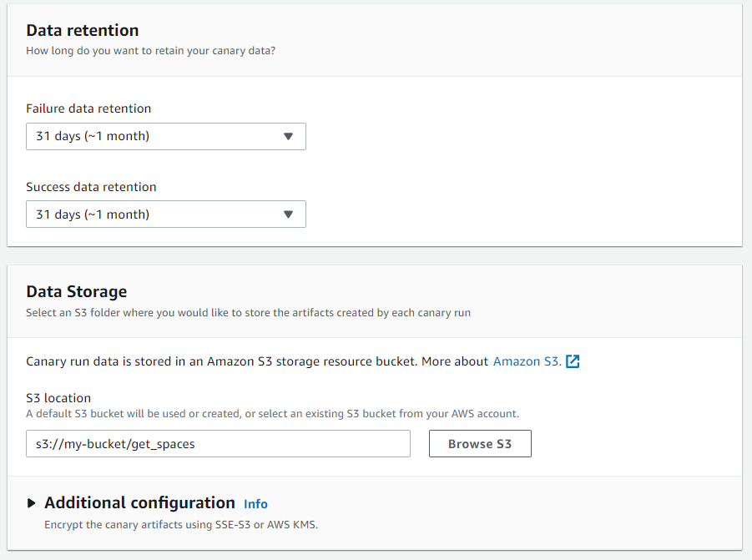Viewport: 752px width, 560px height.
Task: Click the Browse S3 button
Action: 480,444
